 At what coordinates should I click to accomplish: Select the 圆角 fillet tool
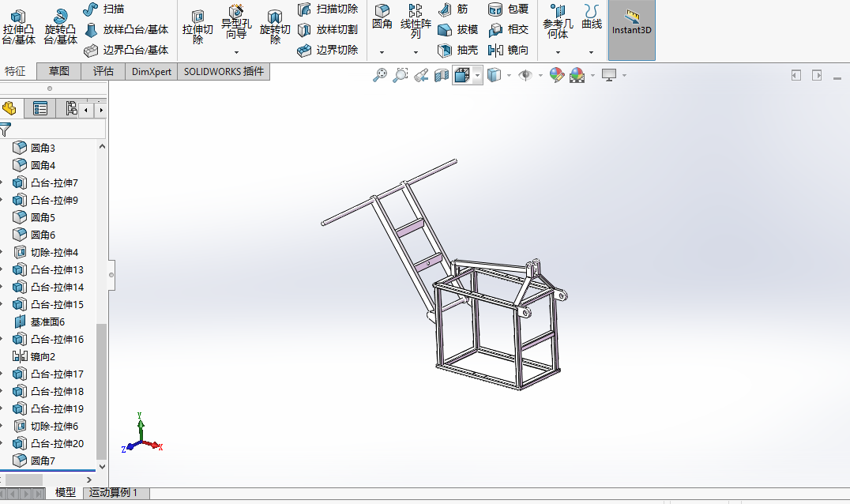(382, 17)
